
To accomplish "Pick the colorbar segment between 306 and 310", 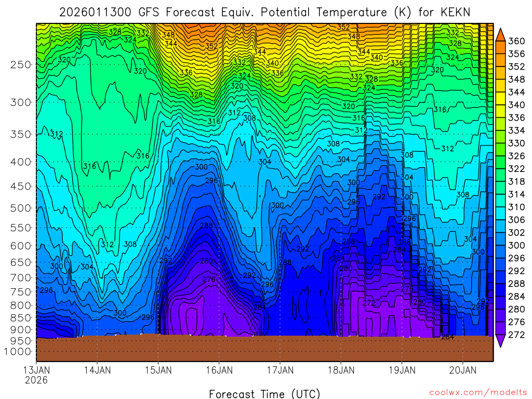I will pyautogui.click(x=500, y=214).
